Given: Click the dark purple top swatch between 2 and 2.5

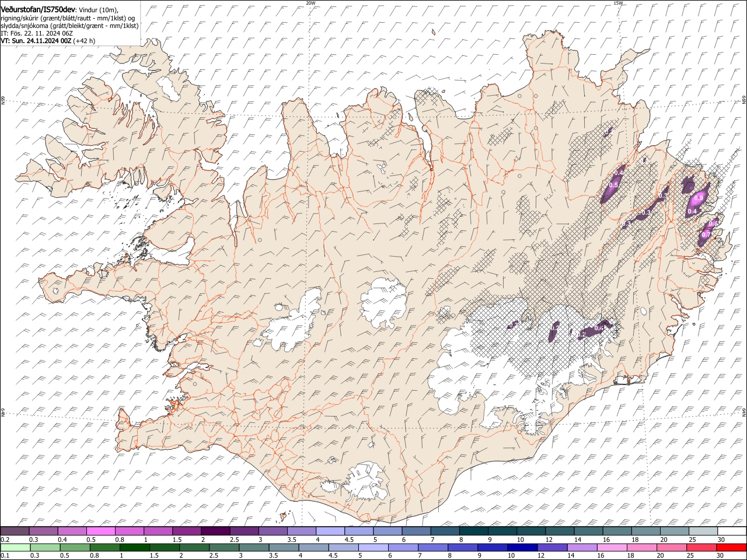Looking at the screenshot, I should pos(215,531).
